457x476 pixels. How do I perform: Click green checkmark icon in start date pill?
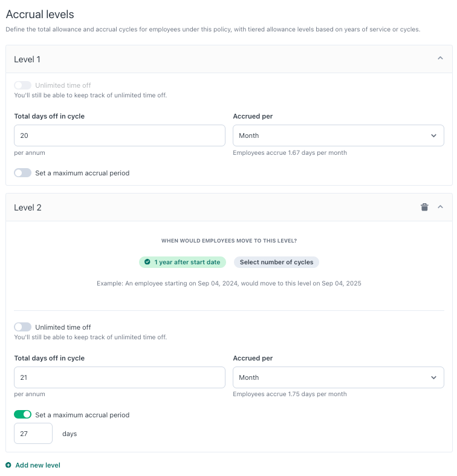(x=147, y=262)
